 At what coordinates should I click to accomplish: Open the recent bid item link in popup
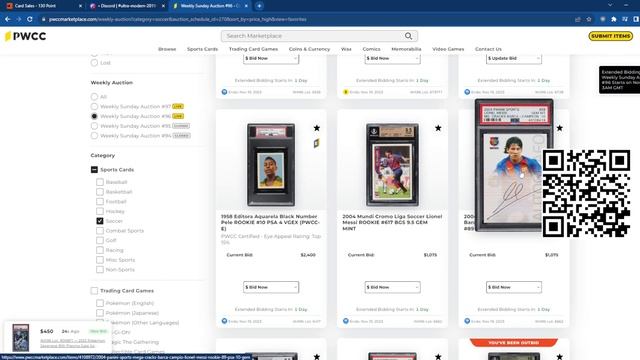pos(73,343)
